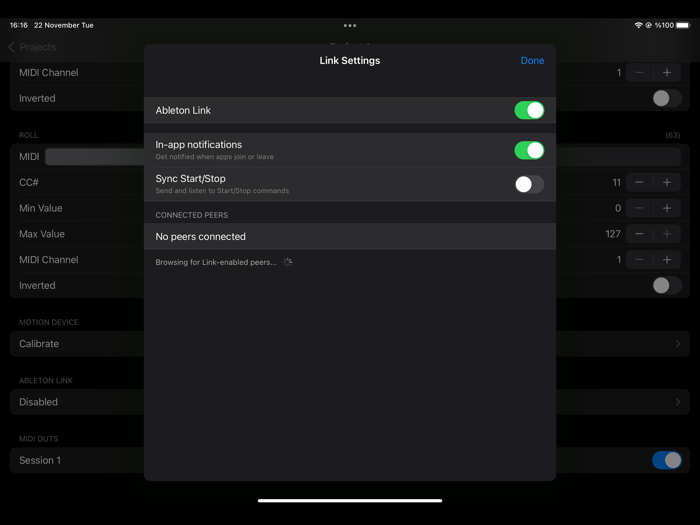Click the No peers connected row
Image resolution: width=700 pixels, height=525 pixels.
click(x=350, y=237)
